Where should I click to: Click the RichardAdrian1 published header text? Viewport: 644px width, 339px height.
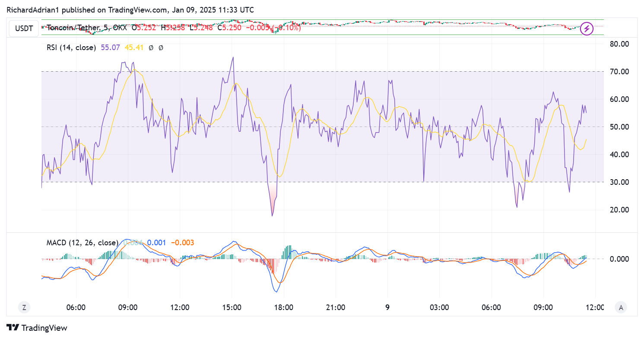click(130, 10)
